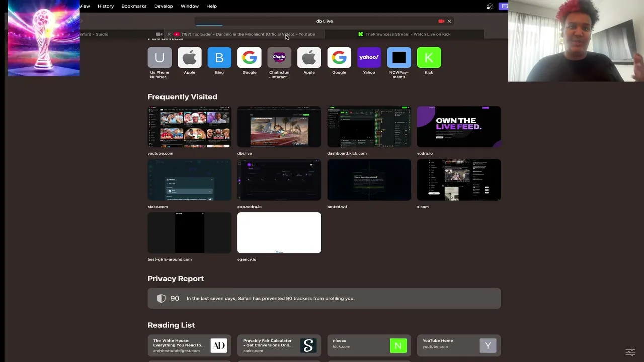The width and height of the screenshot is (644, 362).
Task: Close the tab using its small x
Action: tap(169, 34)
